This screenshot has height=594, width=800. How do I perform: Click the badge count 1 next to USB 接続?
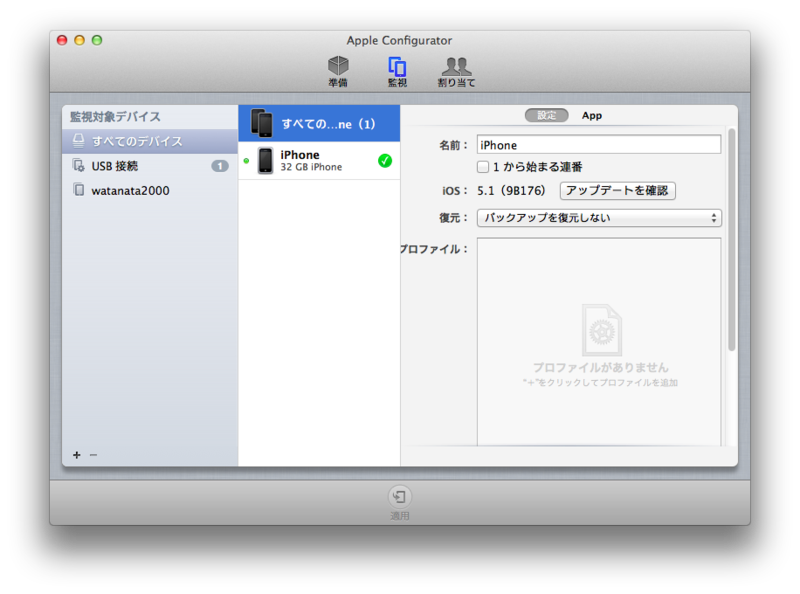pyautogui.click(x=220, y=166)
